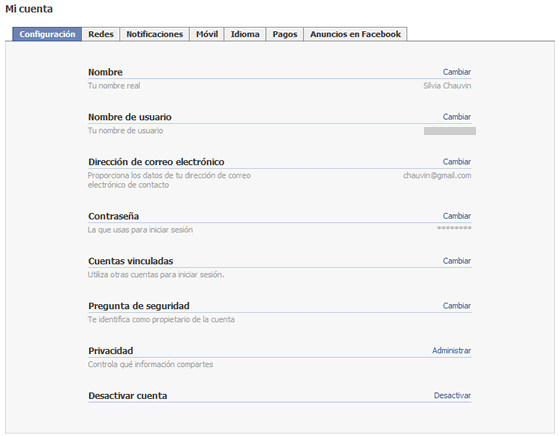This screenshot has height=436, width=560.
Task: Select the Móvil tab
Action: 207,34
